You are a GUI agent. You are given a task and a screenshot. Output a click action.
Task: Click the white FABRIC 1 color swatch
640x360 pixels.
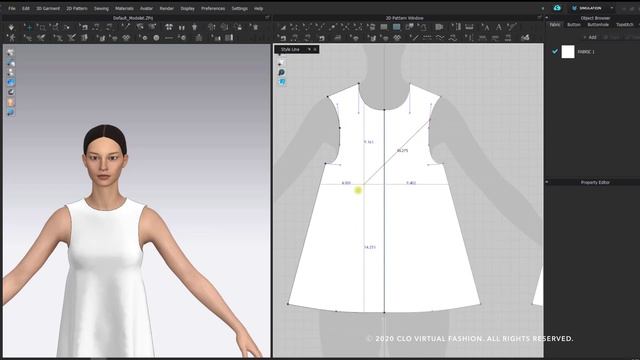[568, 52]
